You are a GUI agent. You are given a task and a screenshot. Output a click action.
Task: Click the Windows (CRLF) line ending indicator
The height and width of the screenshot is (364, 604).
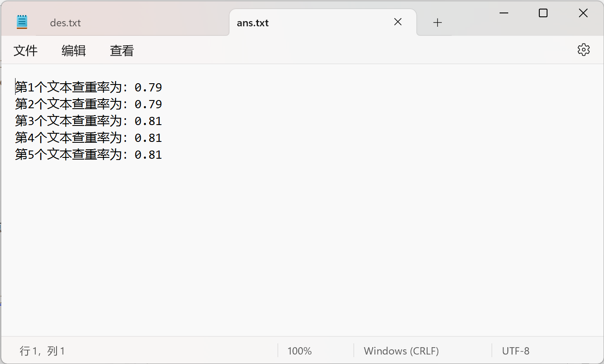coord(401,351)
